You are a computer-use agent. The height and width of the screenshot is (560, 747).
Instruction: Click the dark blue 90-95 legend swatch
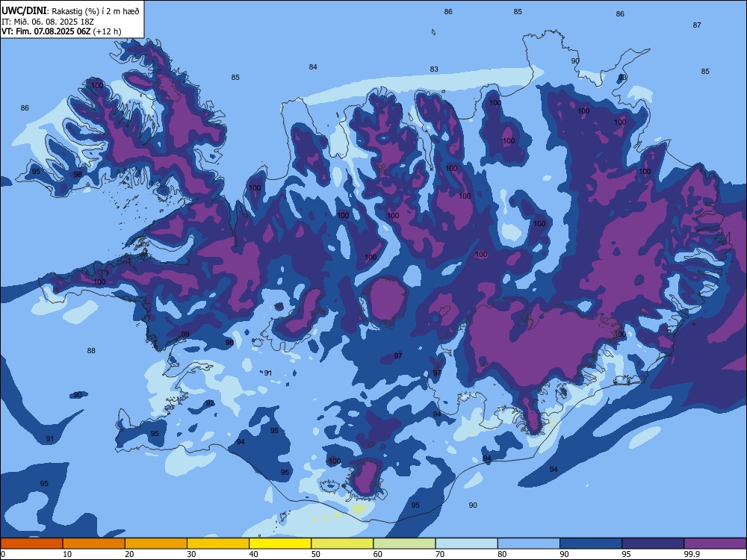point(591,544)
